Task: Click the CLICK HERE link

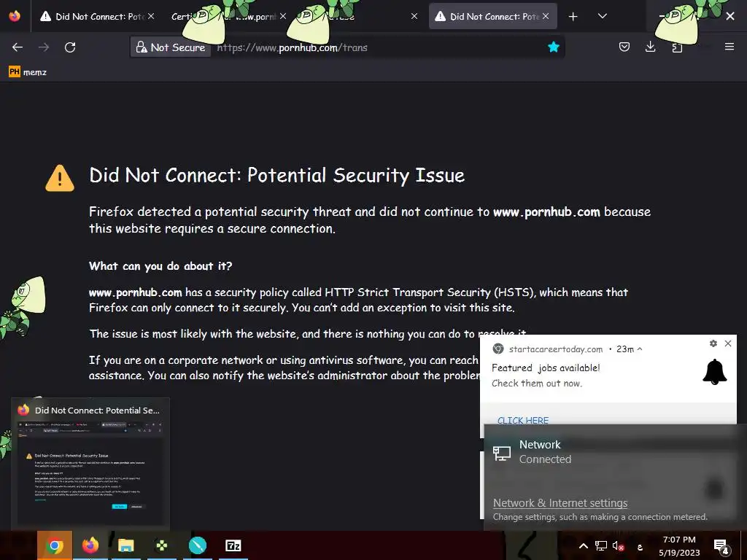Action: pos(523,421)
